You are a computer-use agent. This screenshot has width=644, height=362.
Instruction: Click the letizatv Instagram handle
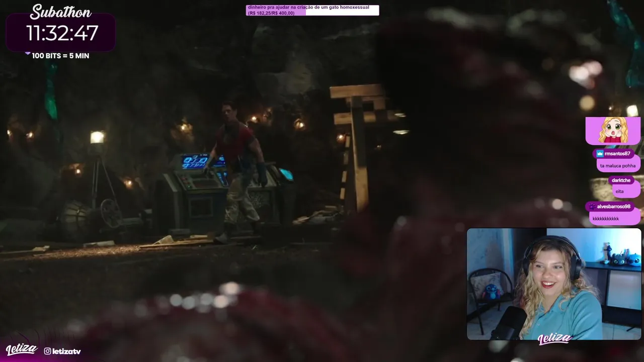tap(66, 351)
